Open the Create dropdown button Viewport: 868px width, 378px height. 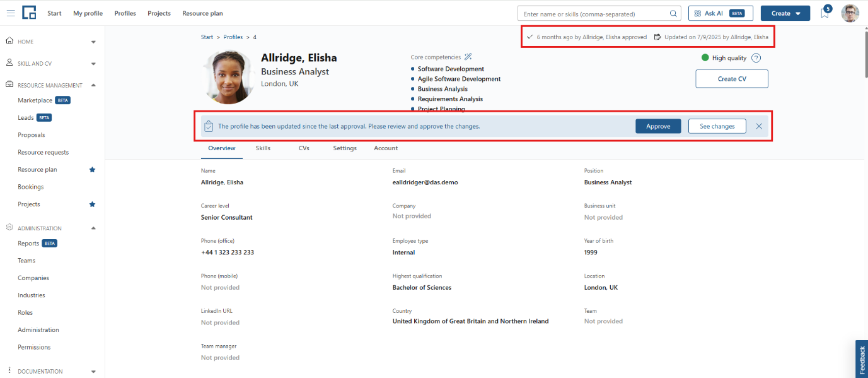pyautogui.click(x=785, y=13)
